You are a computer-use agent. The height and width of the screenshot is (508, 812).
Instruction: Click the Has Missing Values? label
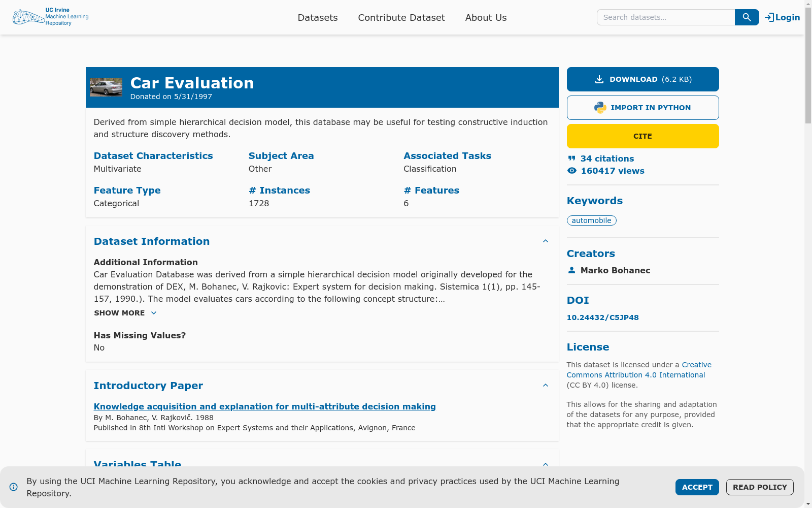(140, 335)
